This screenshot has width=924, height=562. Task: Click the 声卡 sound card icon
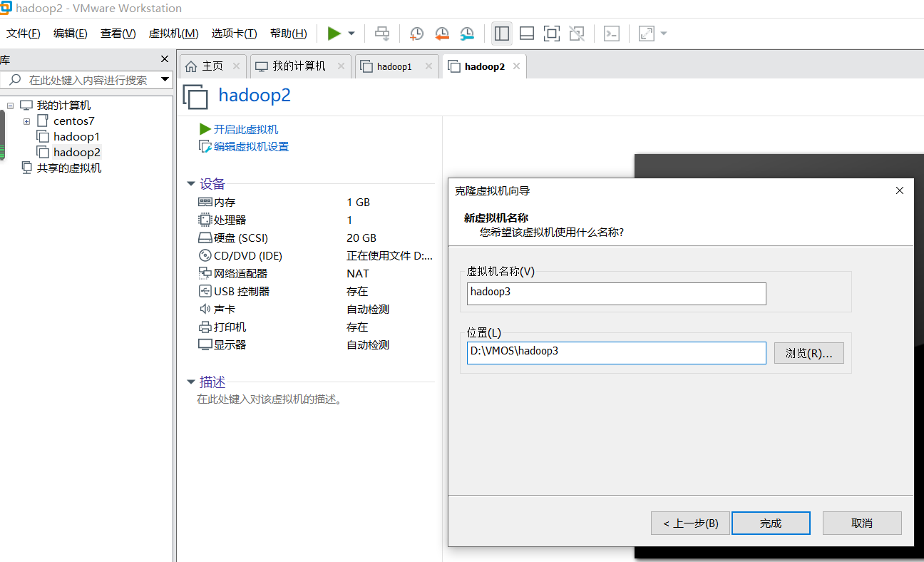(x=205, y=310)
